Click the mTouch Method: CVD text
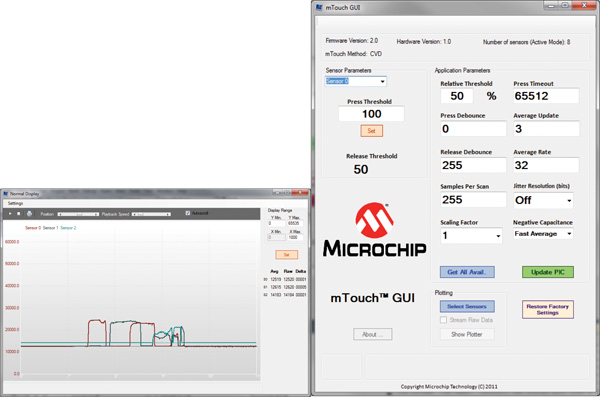Image resolution: width=600 pixels, height=397 pixels. [354, 54]
